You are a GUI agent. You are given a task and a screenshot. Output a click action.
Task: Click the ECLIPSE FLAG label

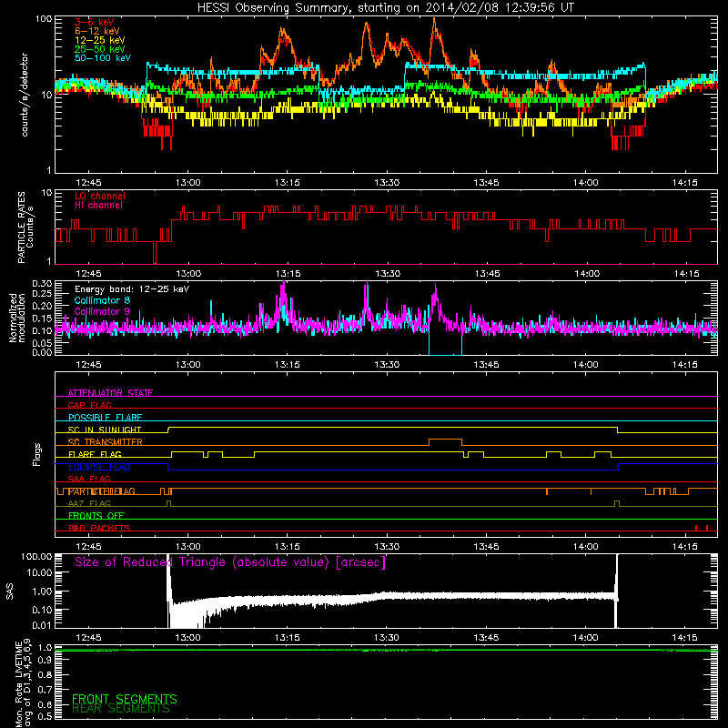click(99, 467)
